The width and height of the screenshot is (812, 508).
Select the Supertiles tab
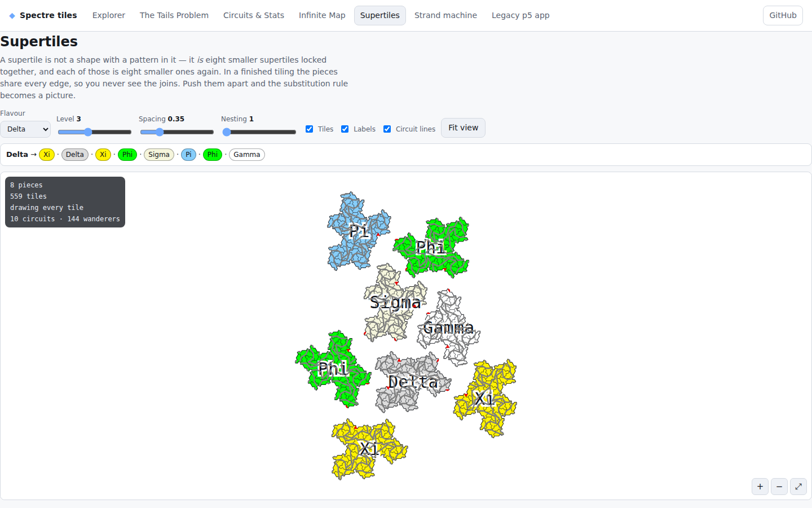tap(380, 15)
